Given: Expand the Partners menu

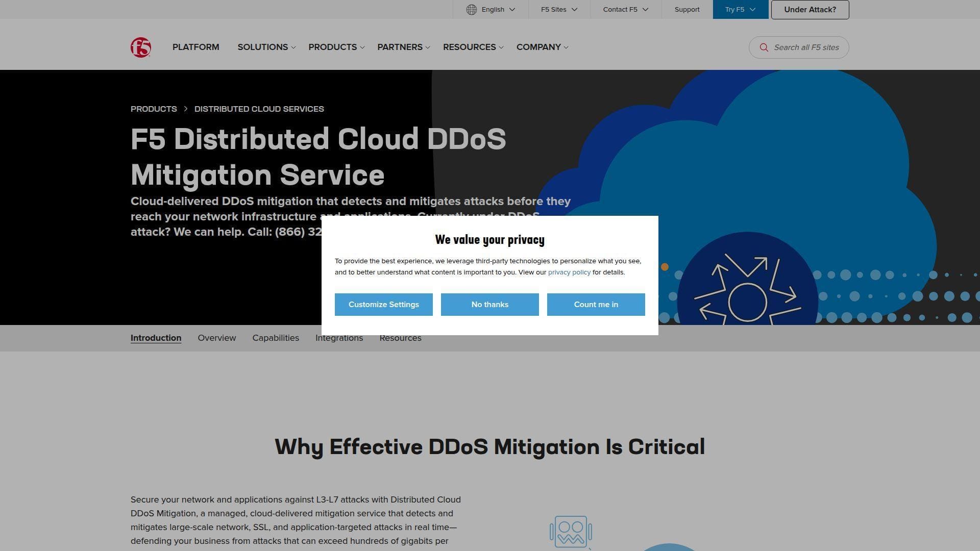Looking at the screenshot, I should [x=404, y=47].
